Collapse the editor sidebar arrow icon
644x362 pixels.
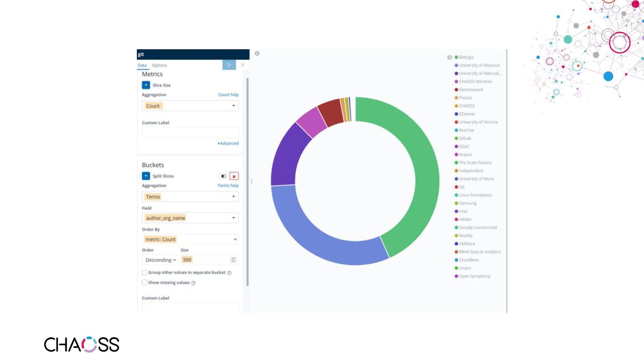click(x=257, y=54)
